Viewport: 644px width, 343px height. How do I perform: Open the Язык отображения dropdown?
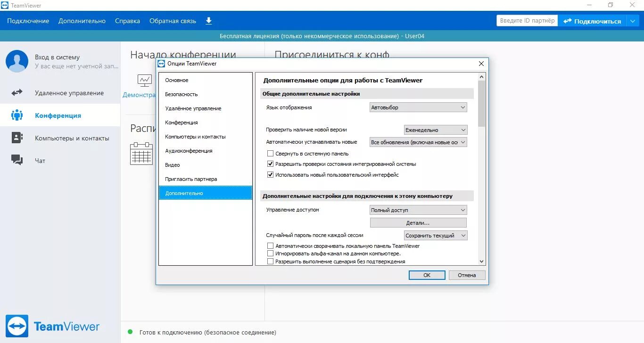pyautogui.click(x=418, y=107)
